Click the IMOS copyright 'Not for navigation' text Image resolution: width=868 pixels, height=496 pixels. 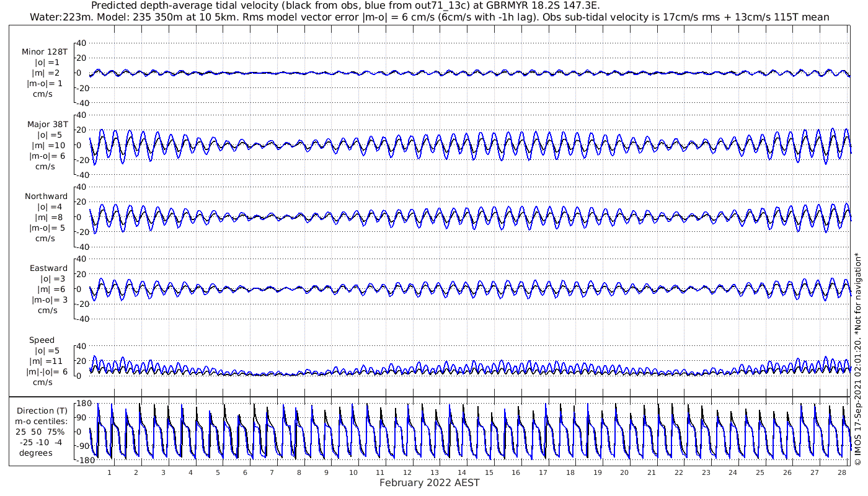click(x=858, y=358)
